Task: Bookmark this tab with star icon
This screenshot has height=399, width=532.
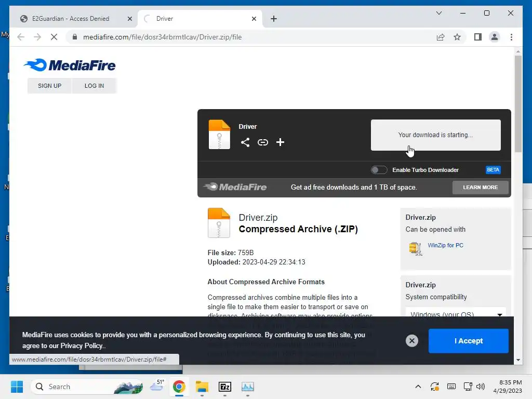Action: coord(457,37)
